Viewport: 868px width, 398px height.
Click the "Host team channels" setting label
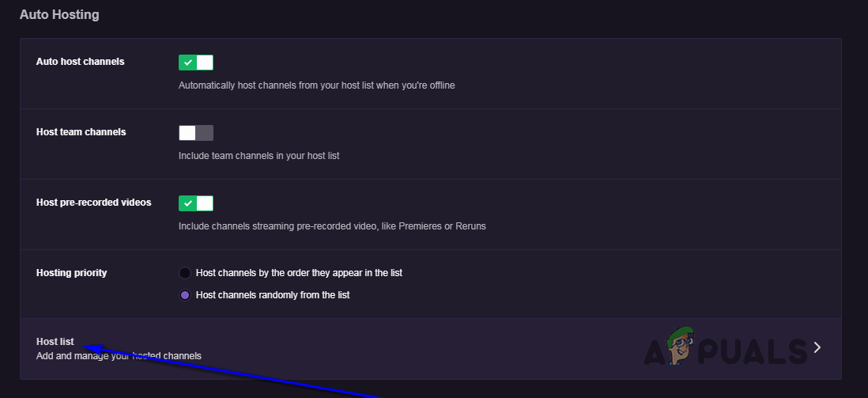pos(81,132)
